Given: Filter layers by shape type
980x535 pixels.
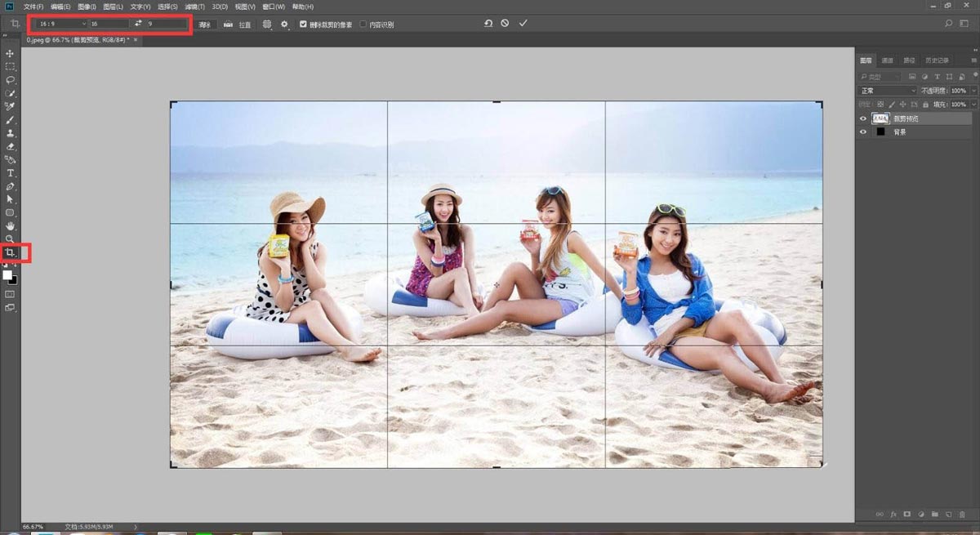Looking at the screenshot, I should 949,77.
